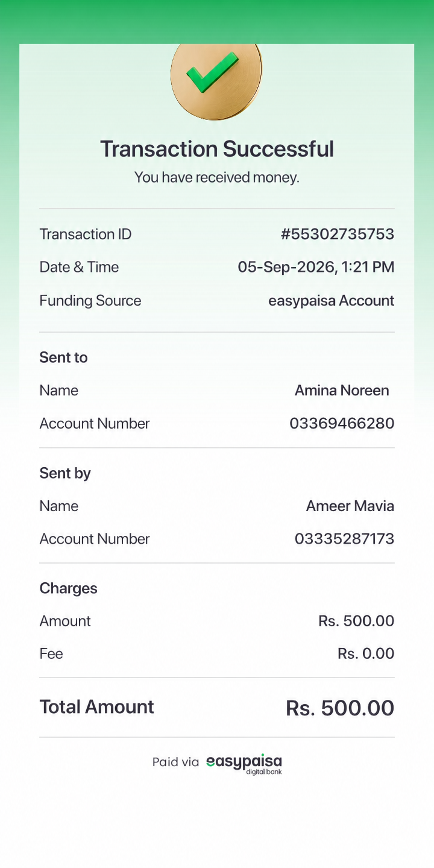This screenshot has height=868, width=434.
Task: Tap transaction ID #55302735753
Action: (x=338, y=234)
